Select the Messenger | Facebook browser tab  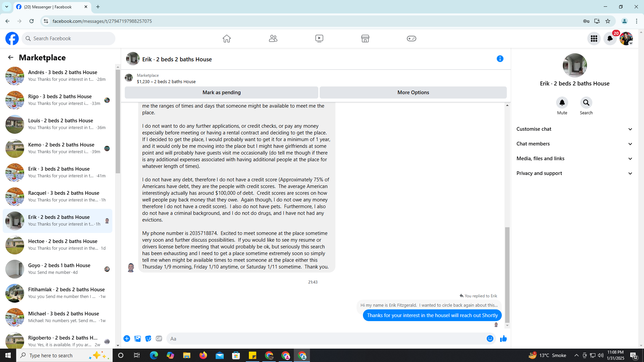point(52,7)
